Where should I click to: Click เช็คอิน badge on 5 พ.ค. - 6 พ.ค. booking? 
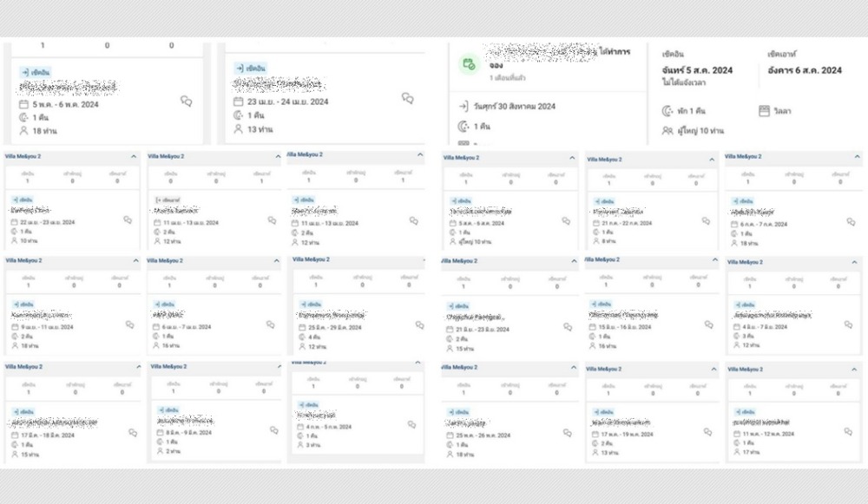click(35, 73)
